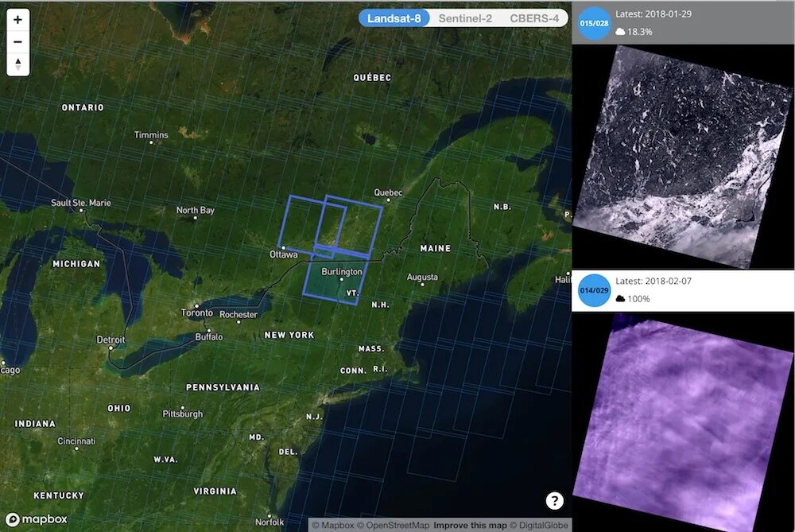
Task: Click the Rochester city label
Action: coord(238,314)
